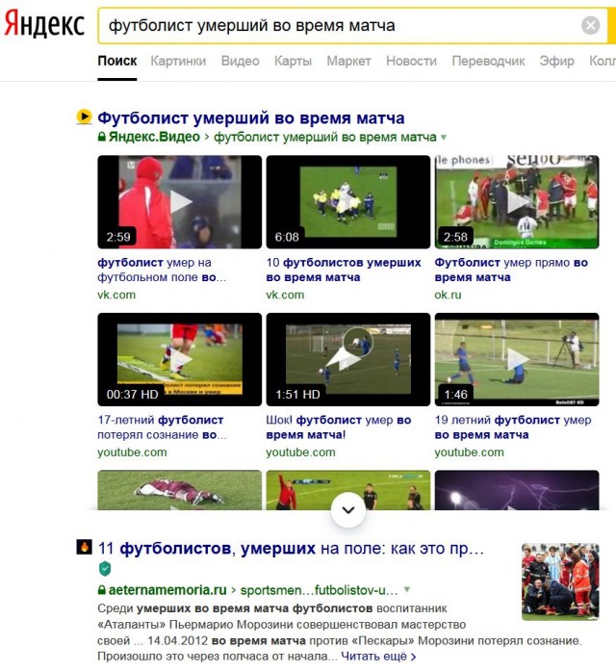The width and height of the screenshot is (616, 672).
Task: Click the Яндекс.Видео green source link
Action: 154,137
